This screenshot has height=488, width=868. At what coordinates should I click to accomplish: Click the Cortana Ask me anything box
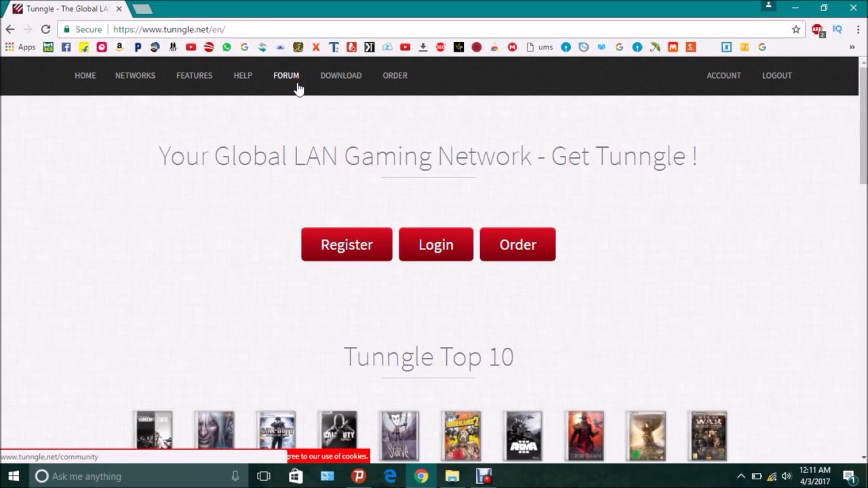click(x=139, y=476)
